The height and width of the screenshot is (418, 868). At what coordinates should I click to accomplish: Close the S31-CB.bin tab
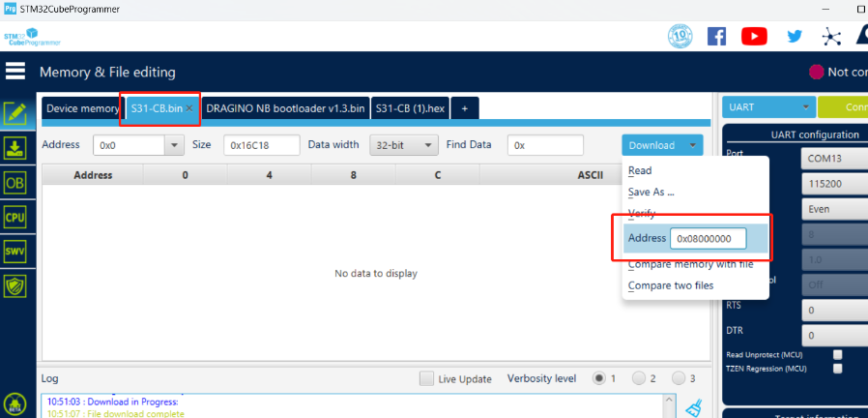pos(189,108)
